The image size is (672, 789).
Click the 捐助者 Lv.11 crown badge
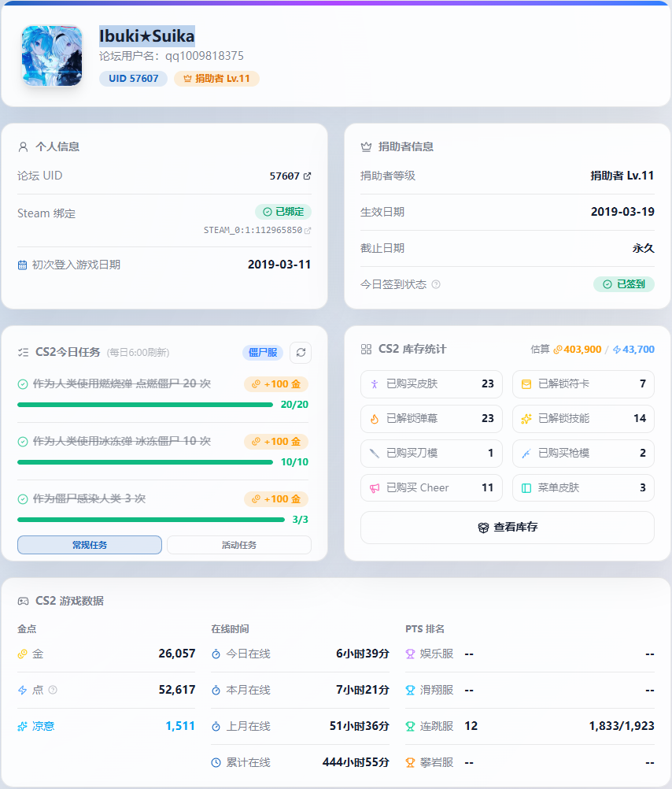pos(217,79)
